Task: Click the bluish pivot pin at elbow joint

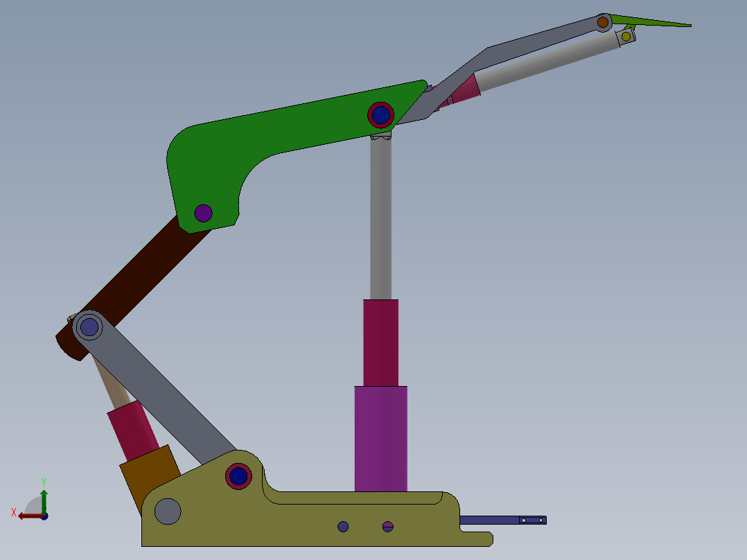Action: pos(89,327)
